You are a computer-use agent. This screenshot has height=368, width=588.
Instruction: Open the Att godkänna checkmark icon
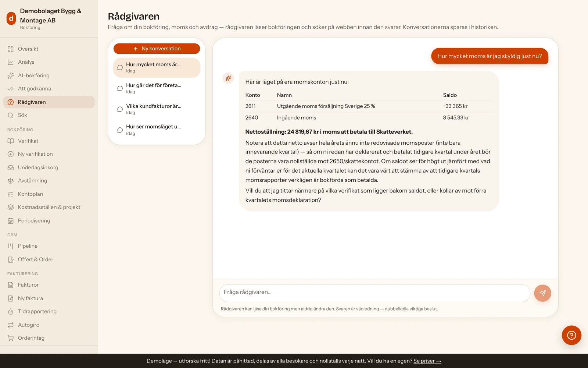point(11,89)
